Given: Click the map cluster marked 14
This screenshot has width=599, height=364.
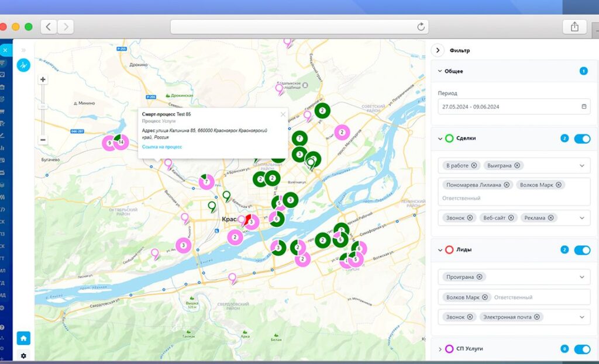Looking at the screenshot, I should tap(121, 142).
